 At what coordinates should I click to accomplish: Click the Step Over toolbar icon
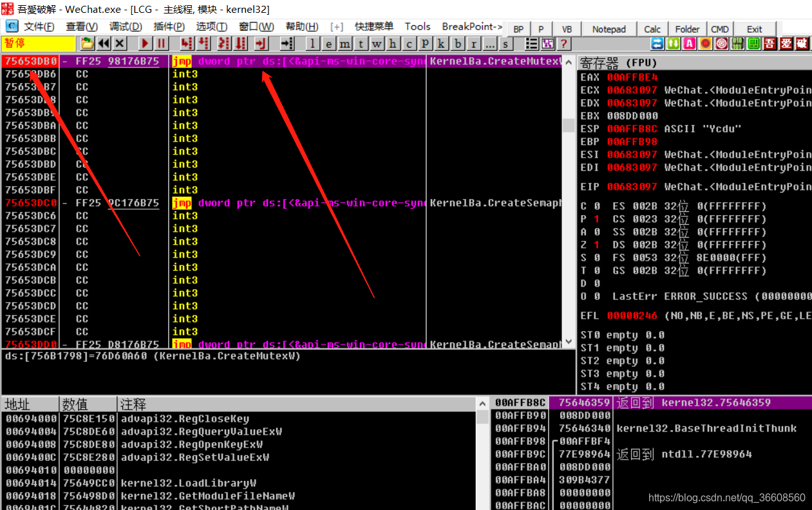click(203, 44)
